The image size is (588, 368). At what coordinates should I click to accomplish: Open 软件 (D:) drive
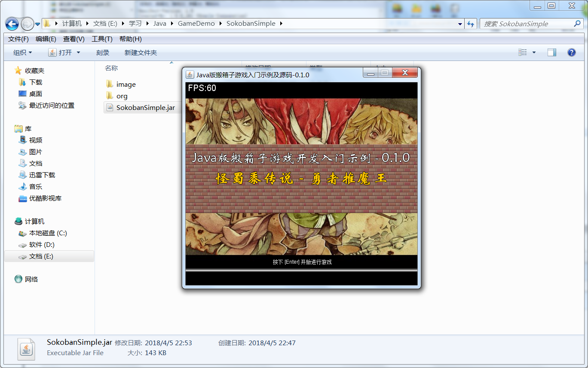[x=42, y=244]
